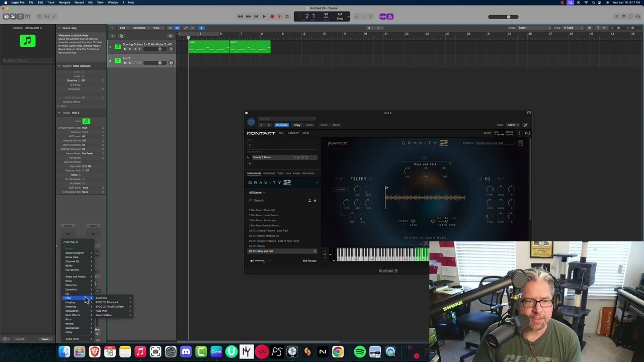Viewport: 644px width, 362px height.
Task: Switch to the Combined tab in Kontakt
Action: [269, 173]
